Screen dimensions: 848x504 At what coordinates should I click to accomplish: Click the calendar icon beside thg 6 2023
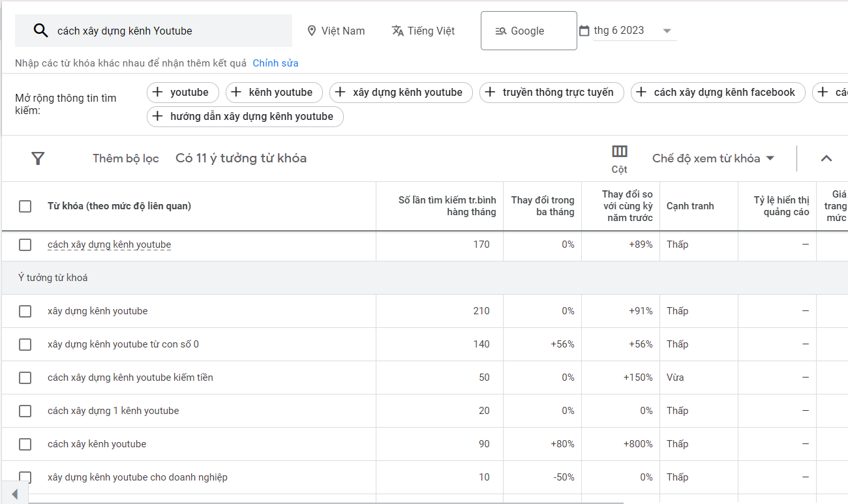point(584,31)
